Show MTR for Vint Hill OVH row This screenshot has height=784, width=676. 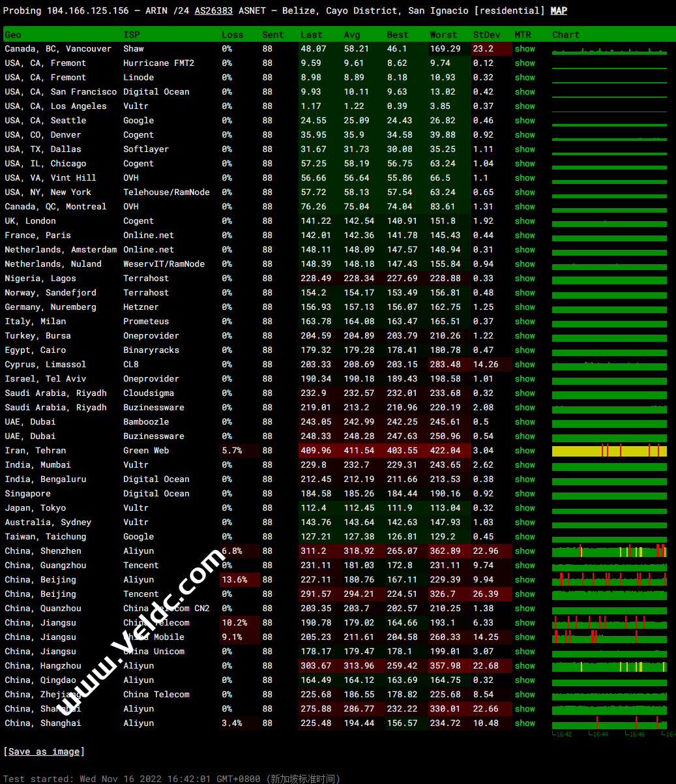[x=525, y=178]
